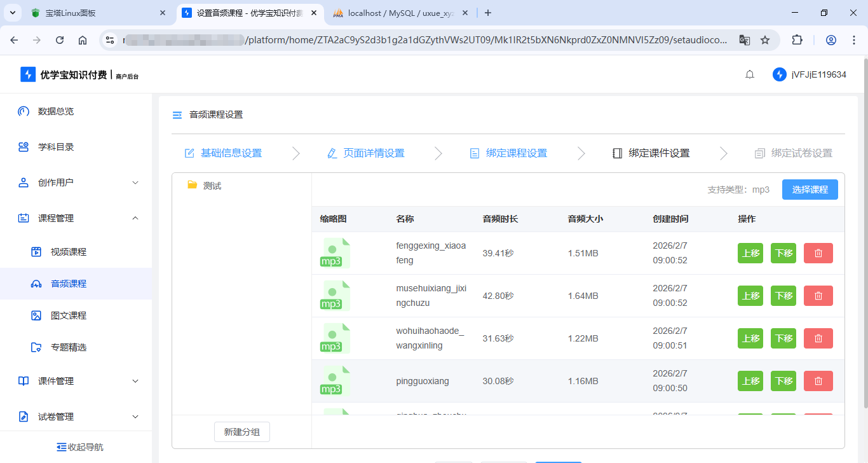Go to 基础信息设置 step

coord(223,153)
